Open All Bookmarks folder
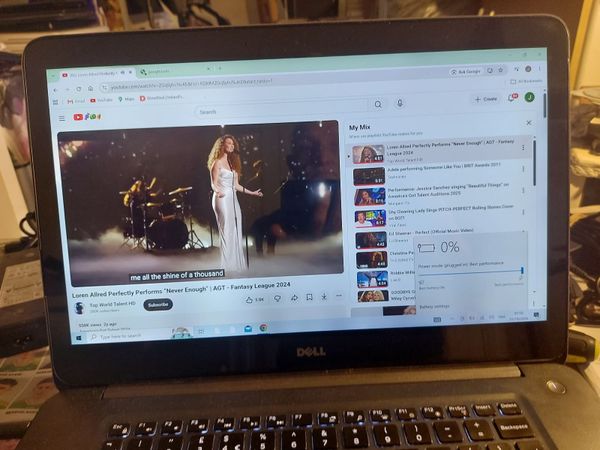The width and height of the screenshot is (600, 450). coord(527,81)
